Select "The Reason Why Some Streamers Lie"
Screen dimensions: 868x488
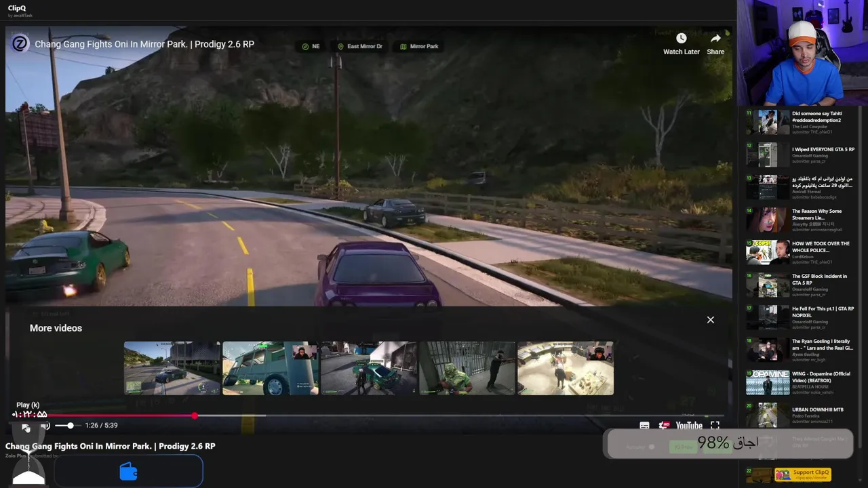point(800,220)
